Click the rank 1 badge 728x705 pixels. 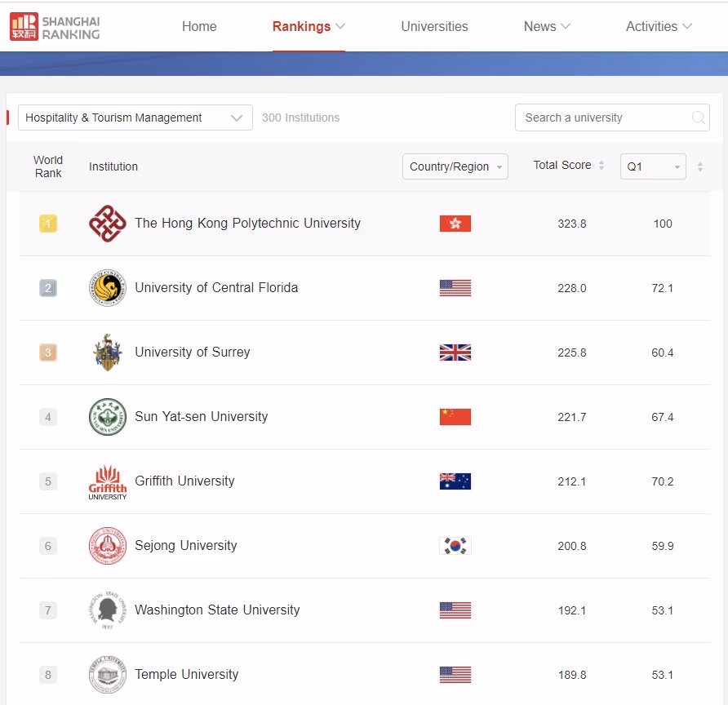tap(47, 223)
